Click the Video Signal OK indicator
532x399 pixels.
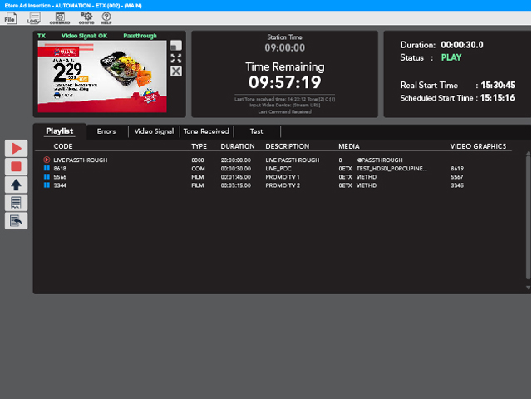84,36
